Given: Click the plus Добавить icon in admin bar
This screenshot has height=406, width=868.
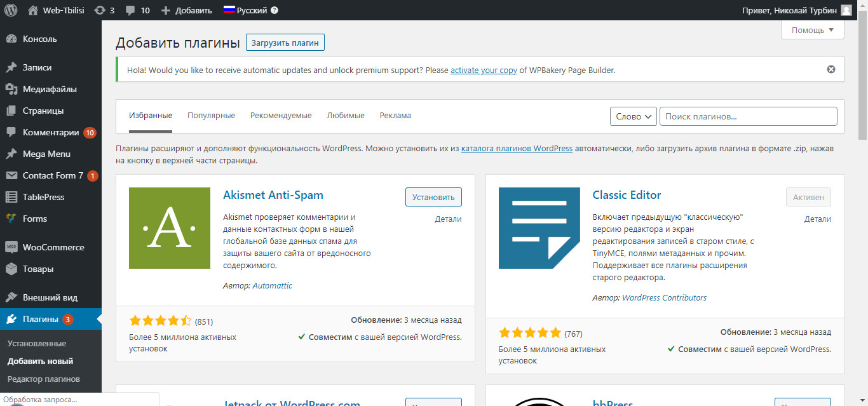Looking at the screenshot, I should coord(166,11).
